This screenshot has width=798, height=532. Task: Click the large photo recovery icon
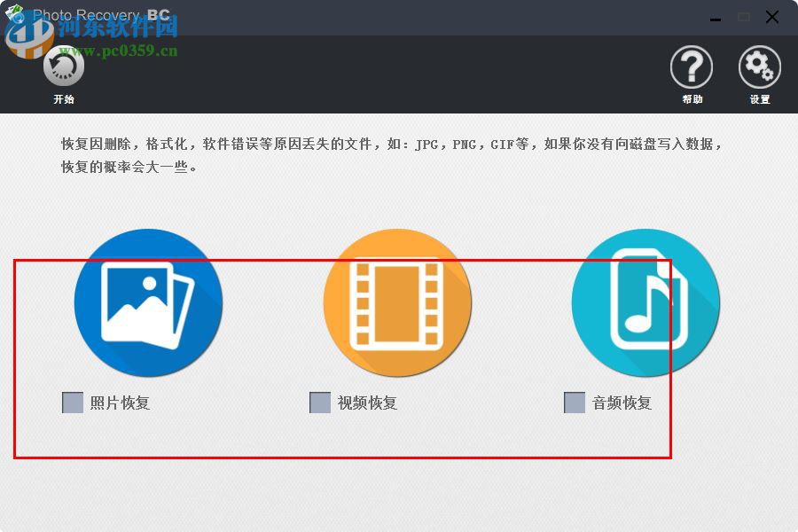(x=148, y=302)
